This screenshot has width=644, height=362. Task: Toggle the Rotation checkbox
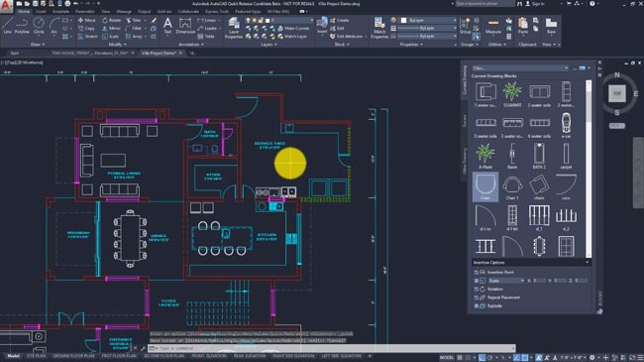[476, 290]
